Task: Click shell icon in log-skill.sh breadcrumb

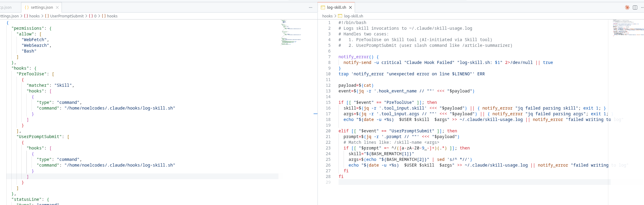Action: click(x=340, y=16)
